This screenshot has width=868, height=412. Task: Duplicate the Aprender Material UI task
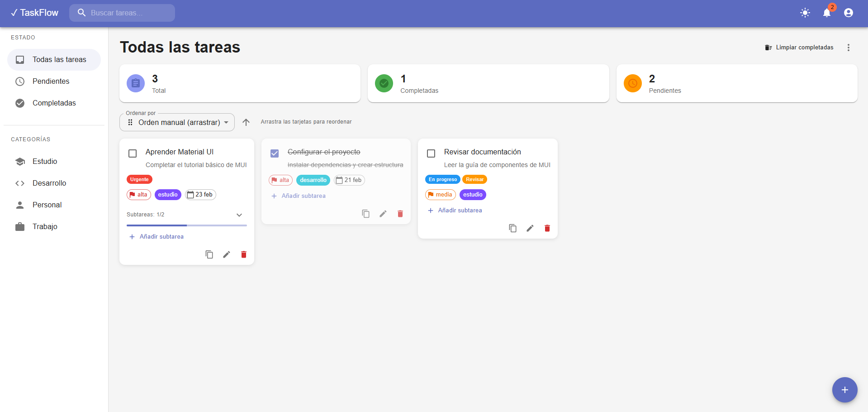pyautogui.click(x=209, y=254)
